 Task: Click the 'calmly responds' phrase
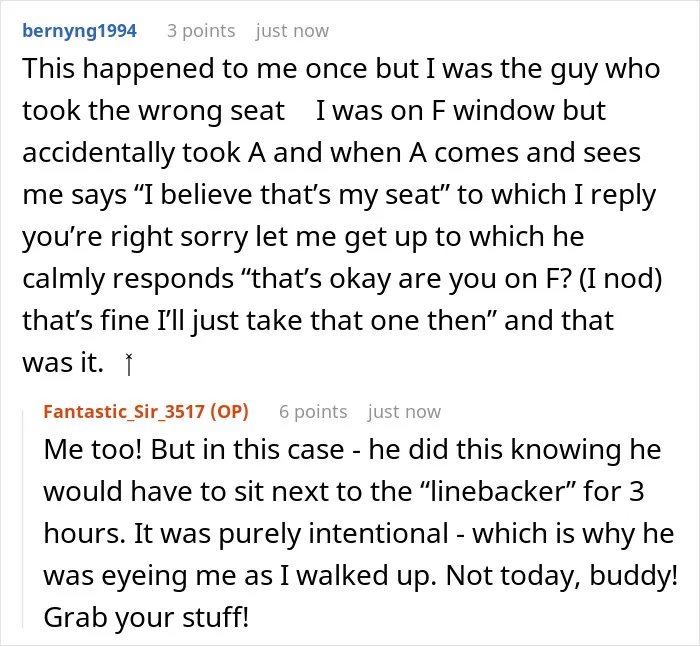128,279
